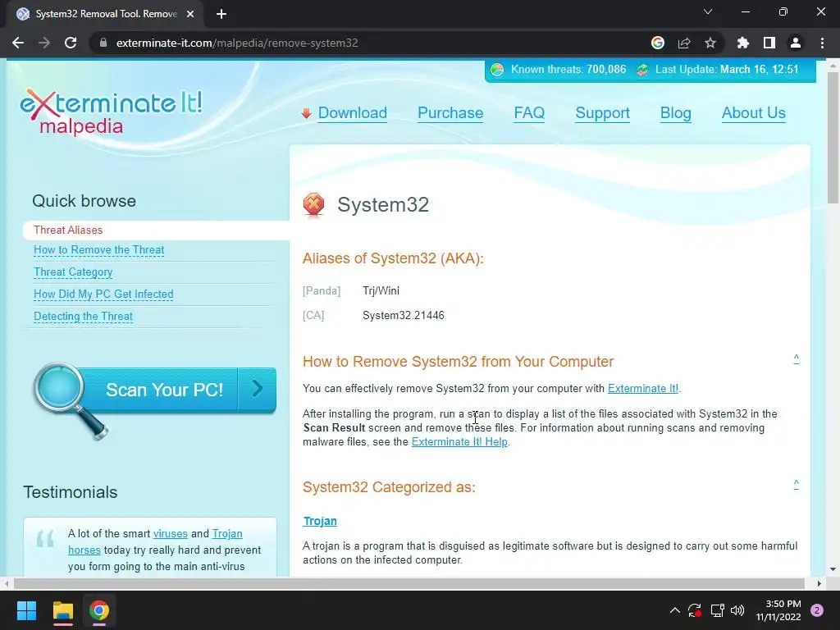The width and height of the screenshot is (840, 630).
Task: Open the Google icon in address bar
Action: [658, 43]
